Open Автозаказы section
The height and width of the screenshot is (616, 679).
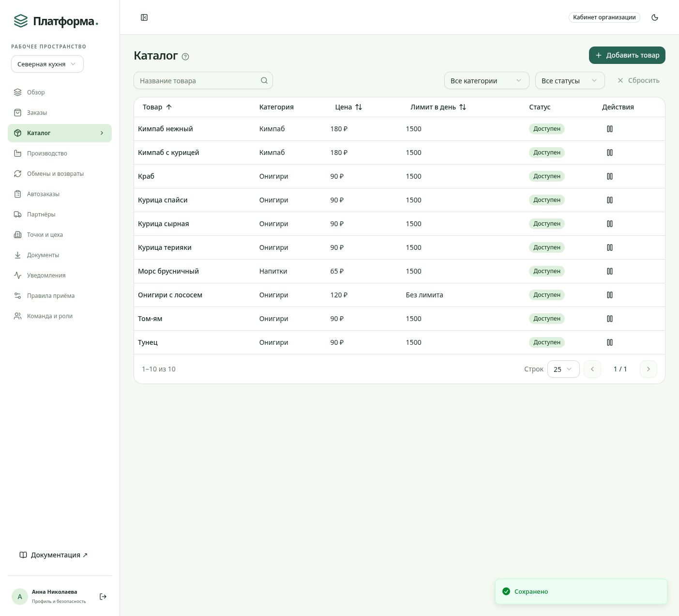click(60, 194)
